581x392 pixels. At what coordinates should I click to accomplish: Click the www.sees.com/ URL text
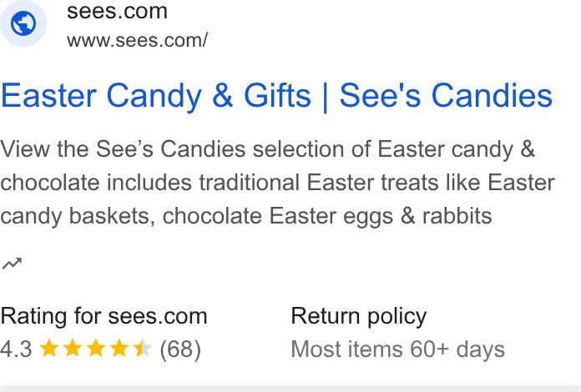pyautogui.click(x=138, y=40)
